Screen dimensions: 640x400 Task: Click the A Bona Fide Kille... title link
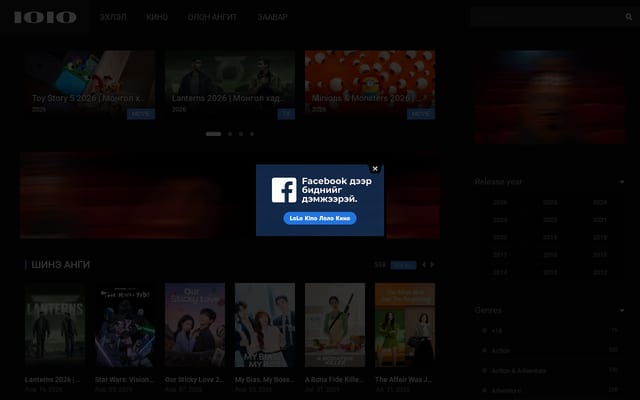tap(334, 380)
